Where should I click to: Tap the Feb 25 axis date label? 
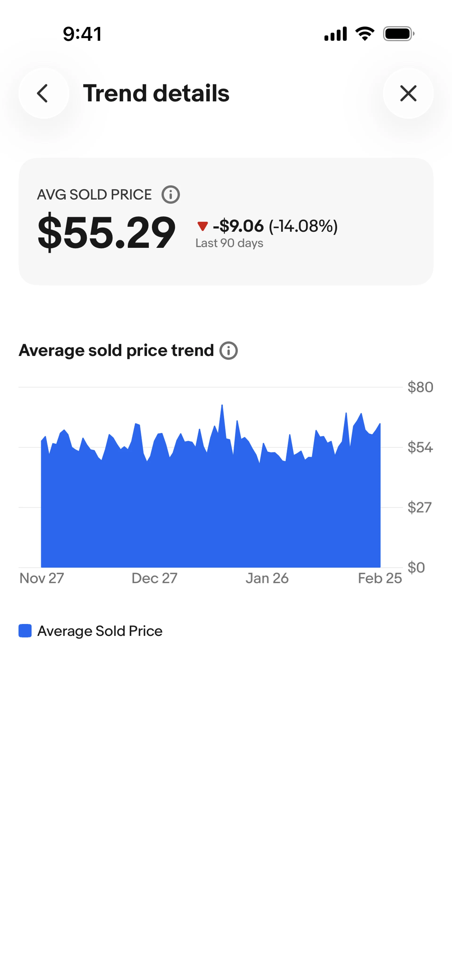(x=380, y=578)
